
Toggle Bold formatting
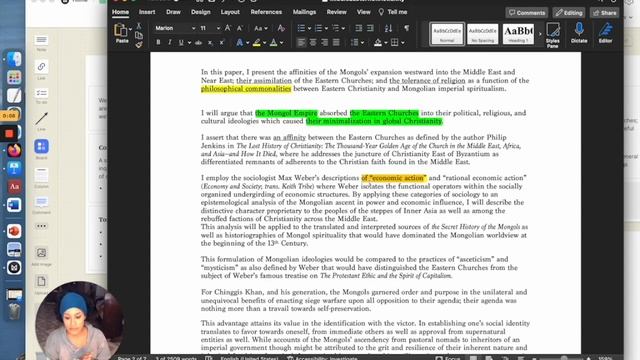158,42
